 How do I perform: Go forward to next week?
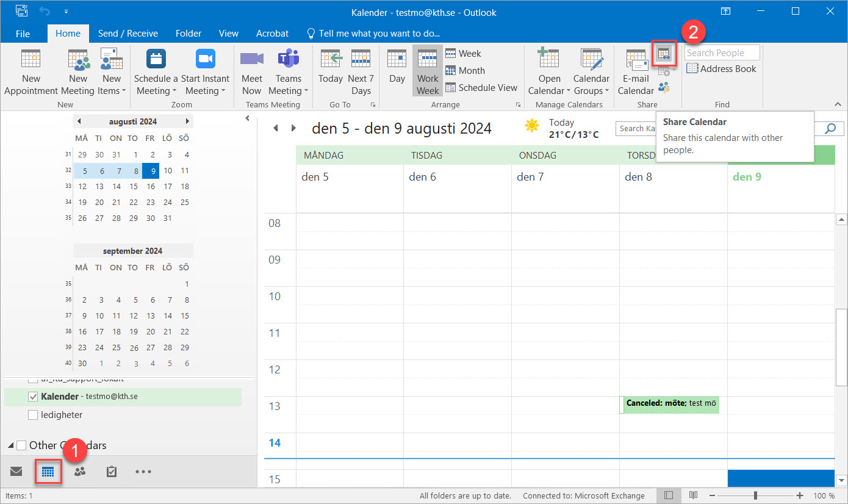point(293,128)
